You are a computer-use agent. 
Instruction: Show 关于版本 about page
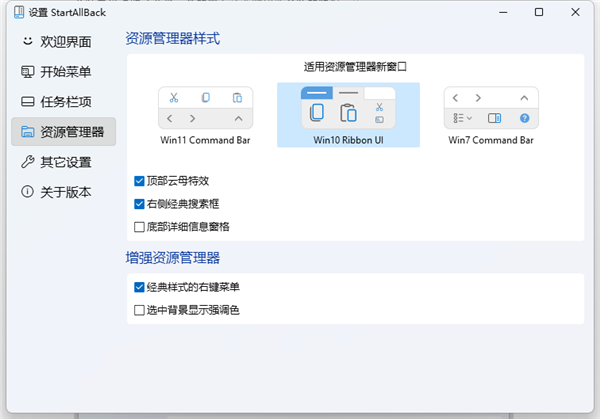coord(64,192)
